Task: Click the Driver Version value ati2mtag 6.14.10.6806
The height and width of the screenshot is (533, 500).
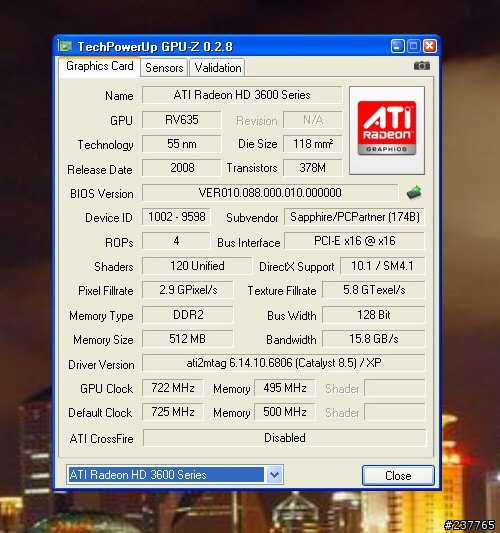Action: (x=283, y=363)
